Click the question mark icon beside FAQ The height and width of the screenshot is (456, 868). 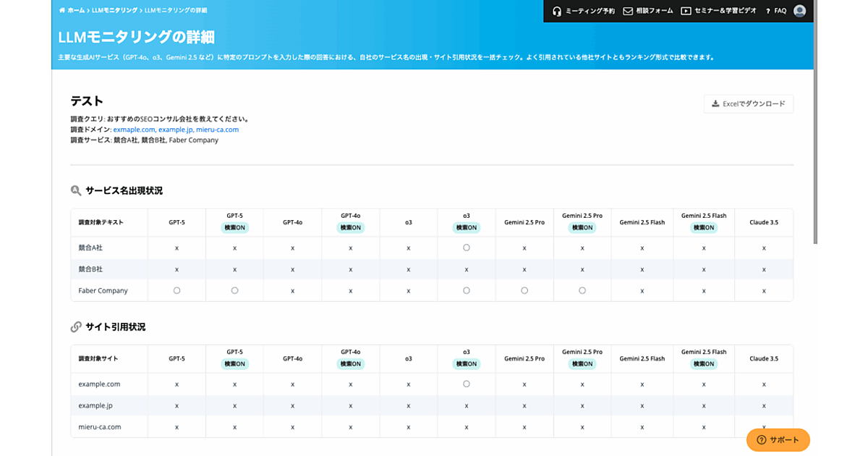click(x=767, y=11)
